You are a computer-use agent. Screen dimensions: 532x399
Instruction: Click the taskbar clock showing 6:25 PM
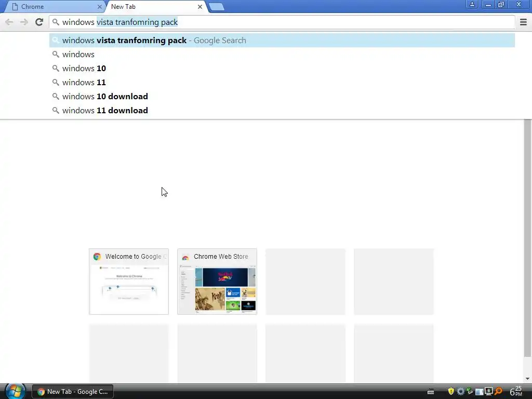516,391
